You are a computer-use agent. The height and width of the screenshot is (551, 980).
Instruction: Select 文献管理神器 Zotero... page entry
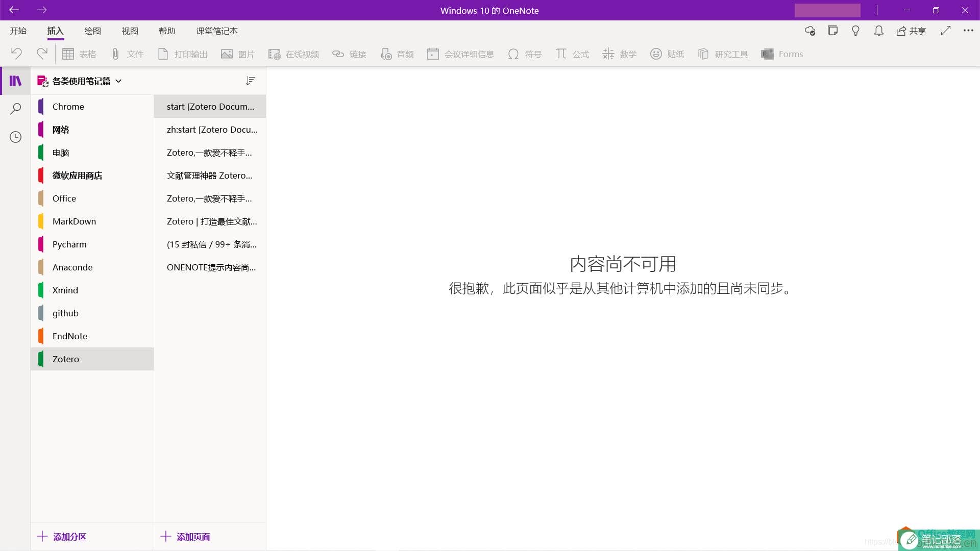tap(209, 176)
